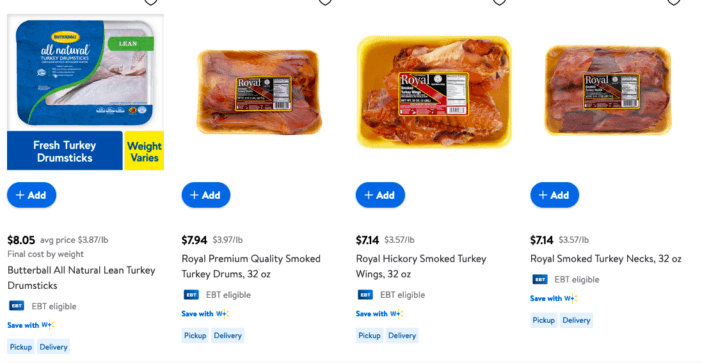The height and width of the screenshot is (363, 702).
Task: Add Royal Hickory Smoked Turkey Wings
Action: point(380,195)
